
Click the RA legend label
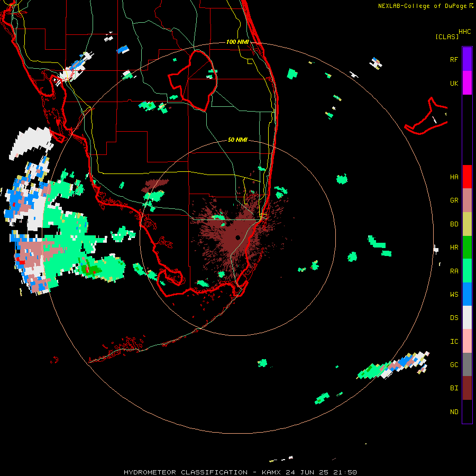(454, 271)
